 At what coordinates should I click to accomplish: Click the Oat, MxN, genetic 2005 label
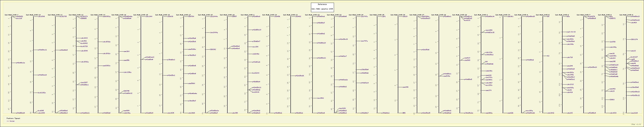322,9
